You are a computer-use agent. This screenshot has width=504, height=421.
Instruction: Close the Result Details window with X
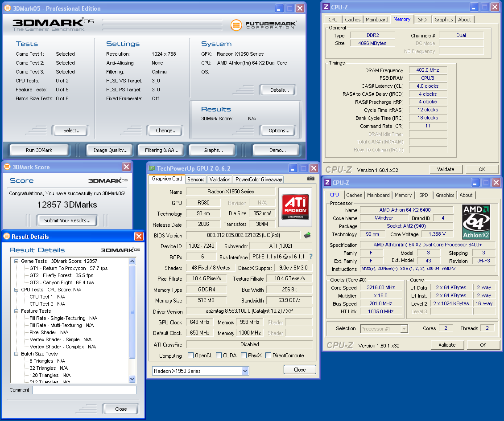click(139, 237)
